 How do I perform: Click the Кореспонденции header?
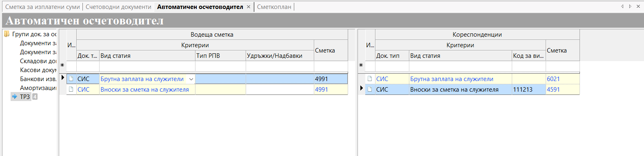pyautogui.click(x=477, y=35)
